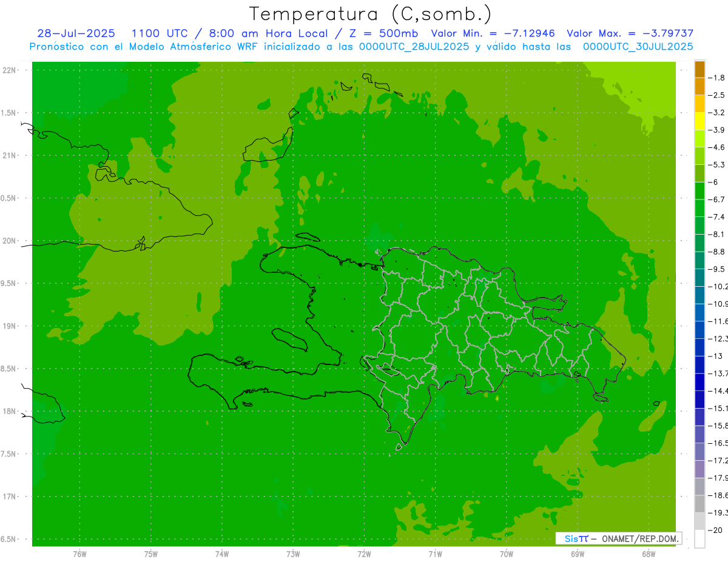Click the 75W longitude label

pyautogui.click(x=150, y=554)
